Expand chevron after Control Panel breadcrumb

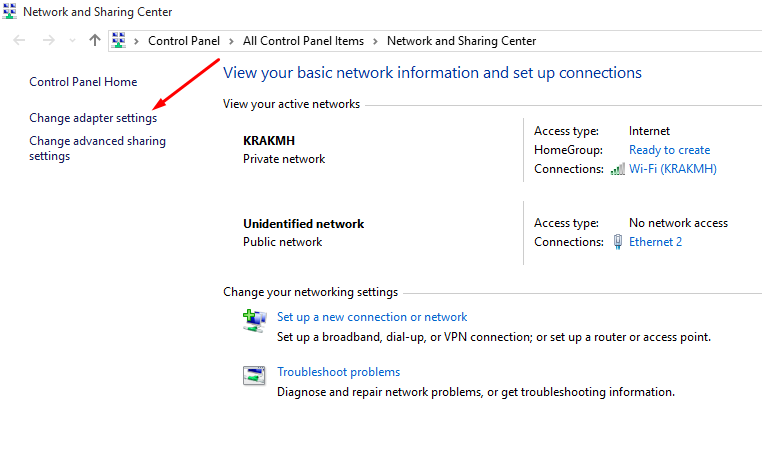coord(231,41)
